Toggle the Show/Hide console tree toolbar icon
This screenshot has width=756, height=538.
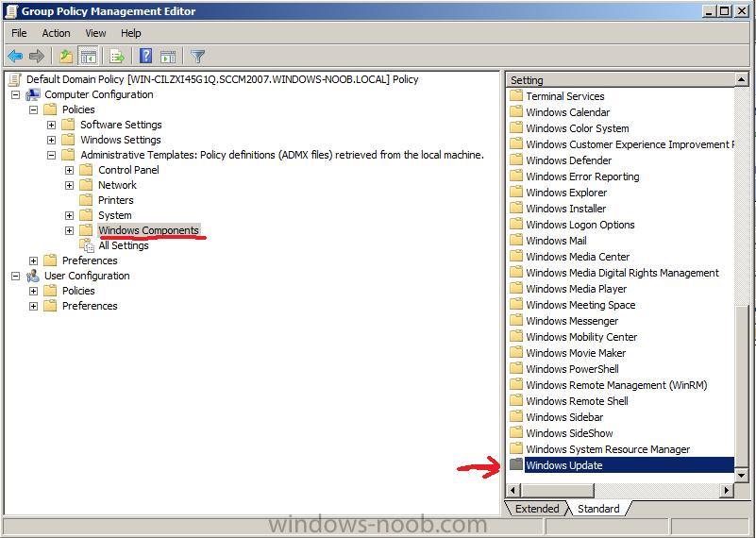88,57
